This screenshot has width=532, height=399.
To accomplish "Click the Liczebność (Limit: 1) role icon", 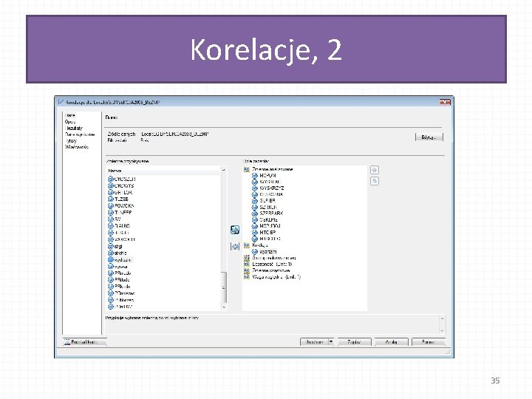I will [x=247, y=264].
